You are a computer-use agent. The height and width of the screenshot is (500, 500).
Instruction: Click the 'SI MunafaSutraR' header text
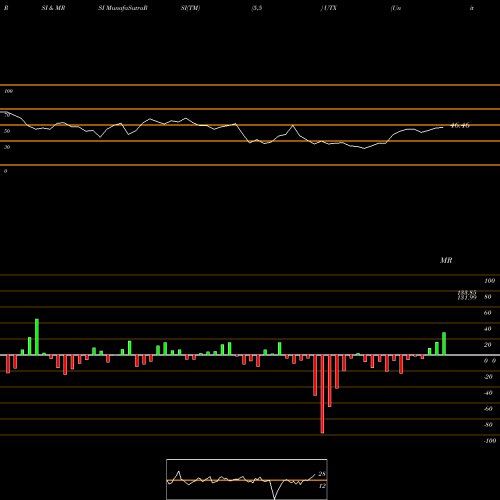pos(123,8)
